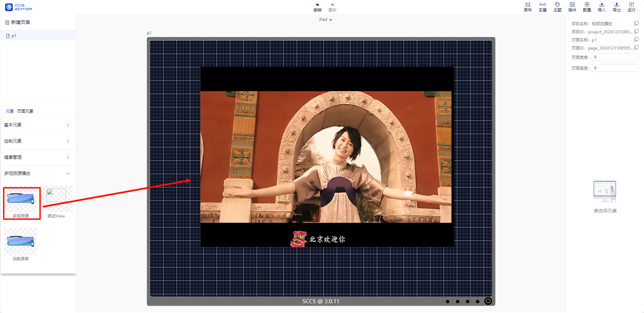Copy the 项目名称 value
The image size is (644, 313).
click(636, 23)
